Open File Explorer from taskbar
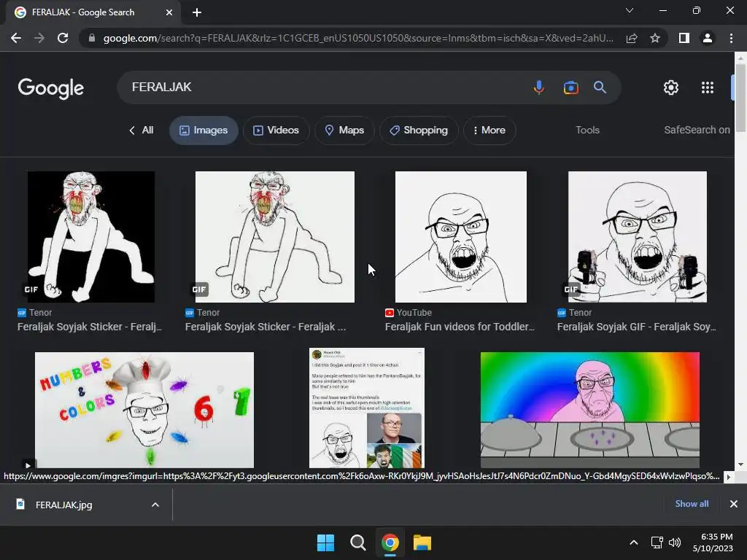747x560 pixels. tap(422, 542)
